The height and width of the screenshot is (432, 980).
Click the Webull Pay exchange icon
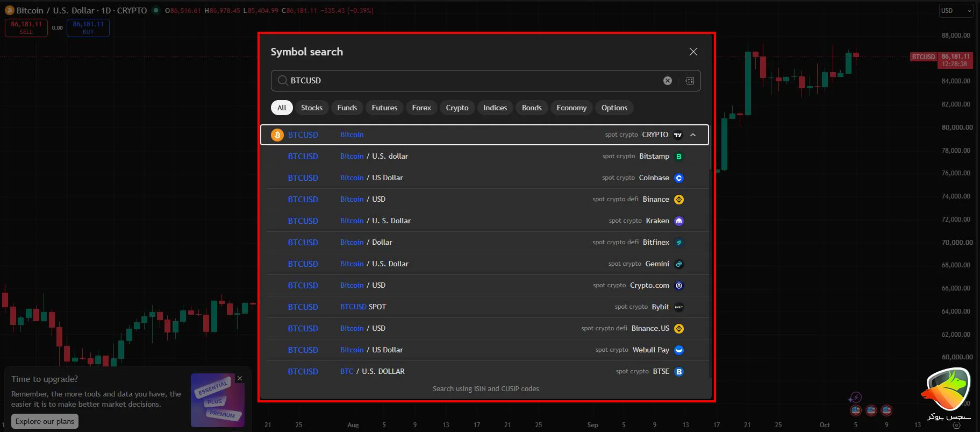679,350
